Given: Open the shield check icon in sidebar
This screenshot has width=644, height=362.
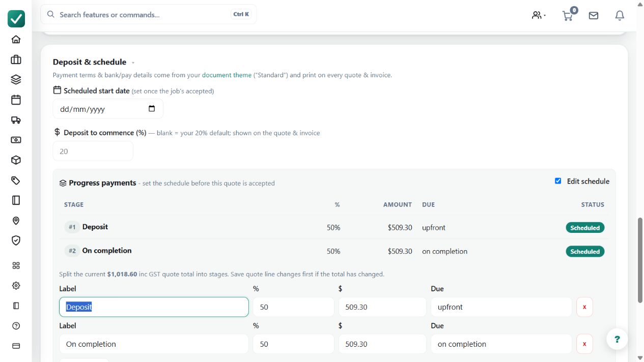Looking at the screenshot, I should (x=16, y=240).
